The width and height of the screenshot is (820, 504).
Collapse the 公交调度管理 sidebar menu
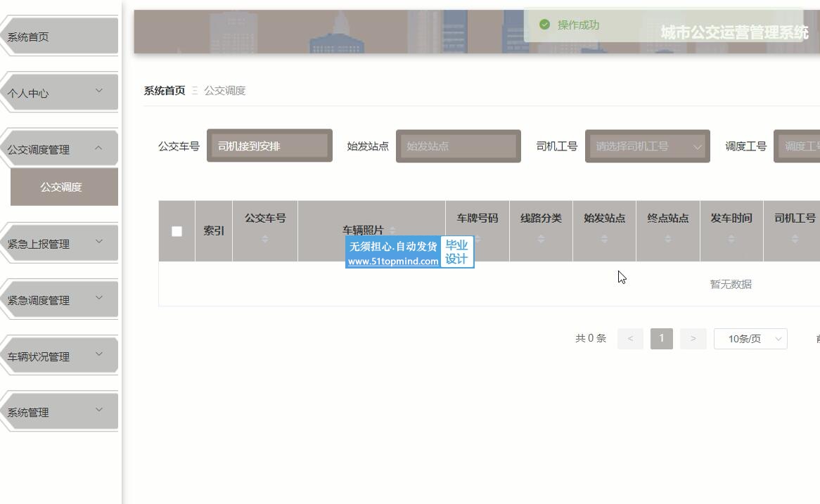pos(60,149)
